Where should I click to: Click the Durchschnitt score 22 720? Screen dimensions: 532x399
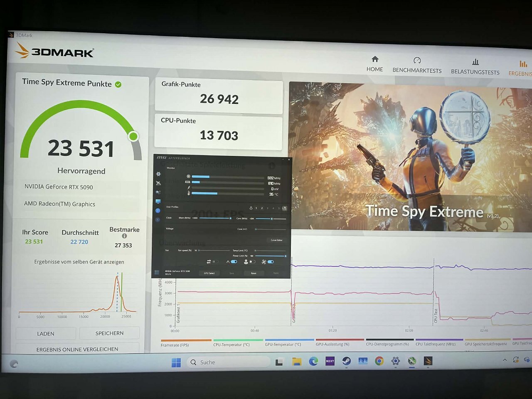79,242
